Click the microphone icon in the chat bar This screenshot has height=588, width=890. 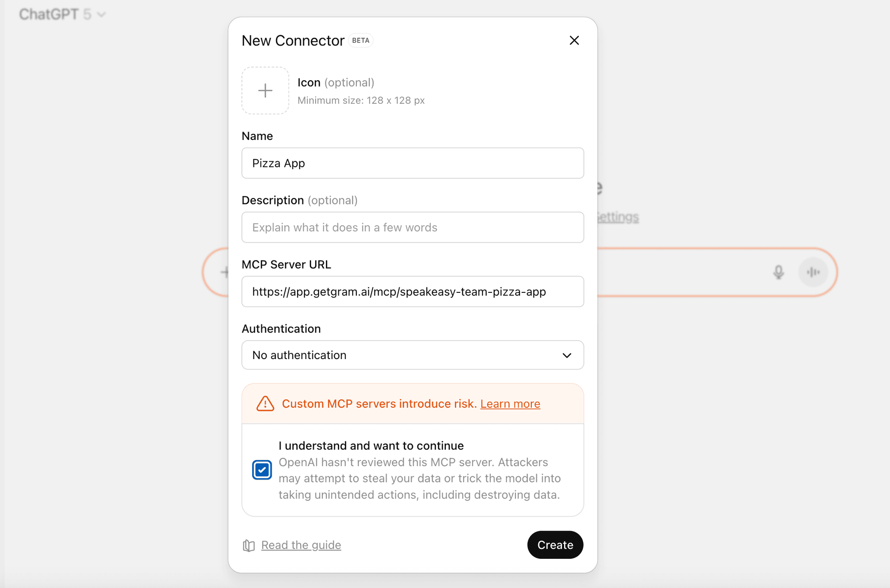click(778, 272)
